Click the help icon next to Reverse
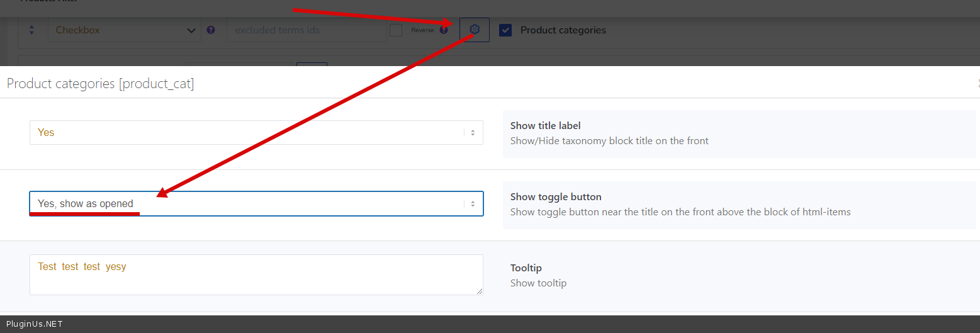Image resolution: width=980 pixels, height=333 pixels. (444, 30)
